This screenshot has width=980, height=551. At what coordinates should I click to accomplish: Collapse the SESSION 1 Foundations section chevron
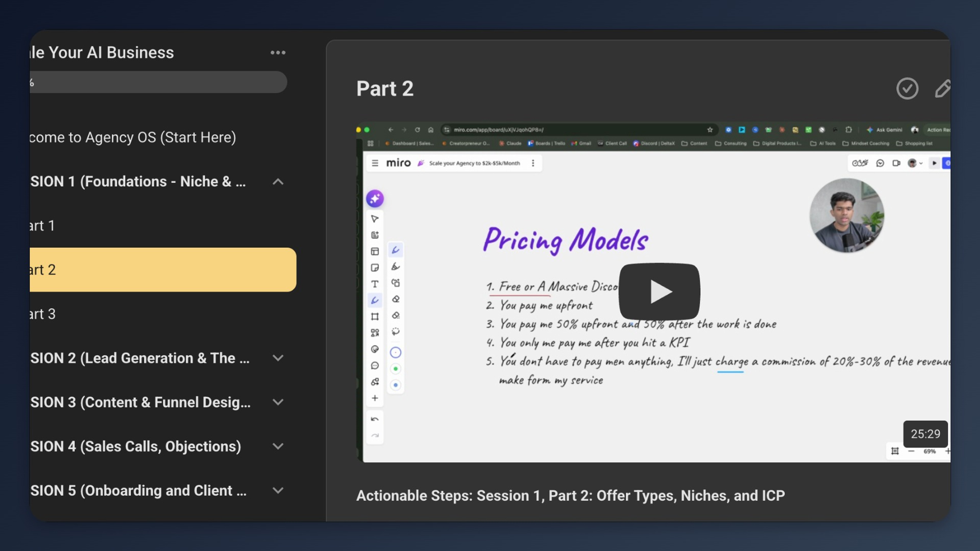pyautogui.click(x=278, y=182)
